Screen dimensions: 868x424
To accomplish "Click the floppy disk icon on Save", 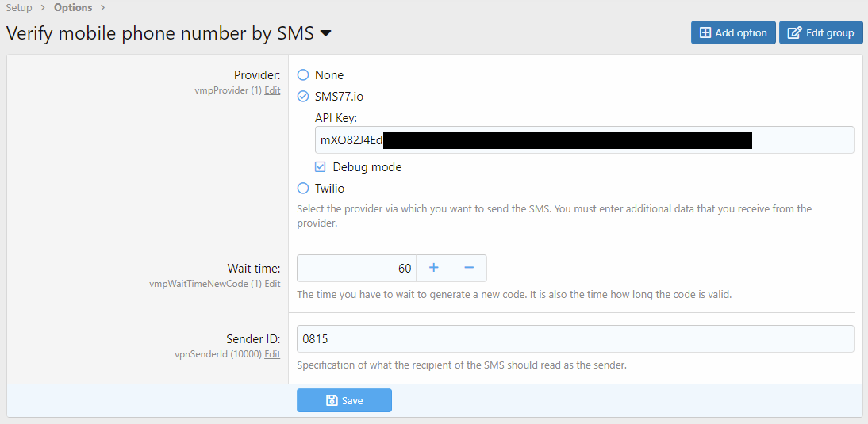I will pyautogui.click(x=332, y=400).
